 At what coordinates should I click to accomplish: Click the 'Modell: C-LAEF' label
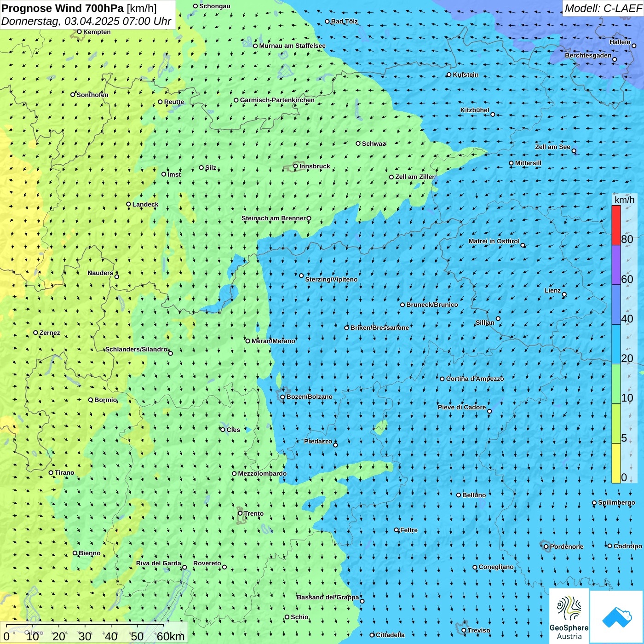pyautogui.click(x=603, y=8)
